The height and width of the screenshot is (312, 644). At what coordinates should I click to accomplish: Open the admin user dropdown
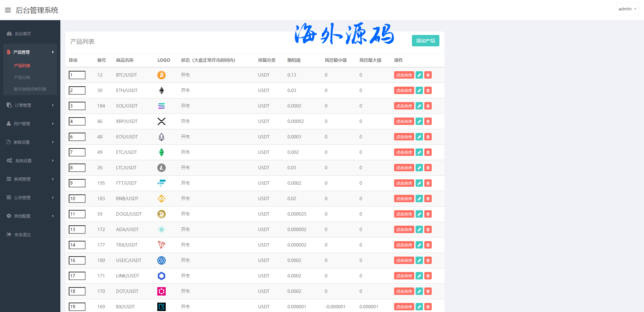click(x=627, y=9)
